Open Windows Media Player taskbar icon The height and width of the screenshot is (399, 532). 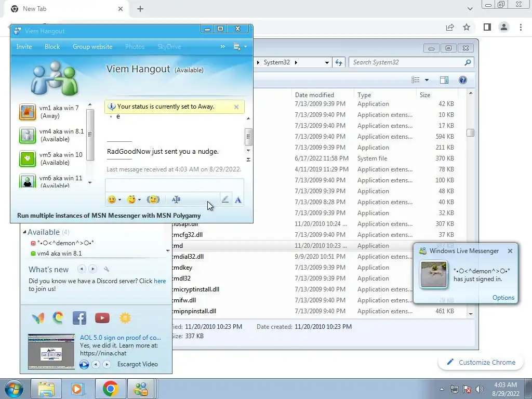coord(77,389)
